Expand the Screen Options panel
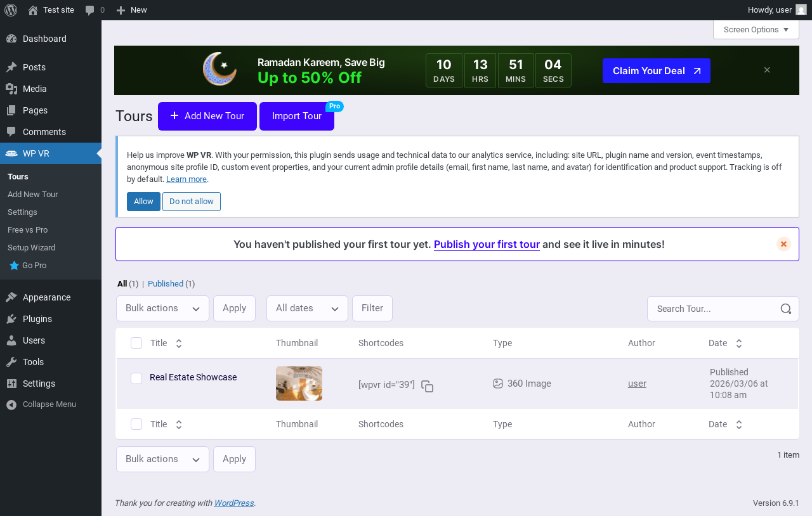812x516 pixels. tap(756, 29)
